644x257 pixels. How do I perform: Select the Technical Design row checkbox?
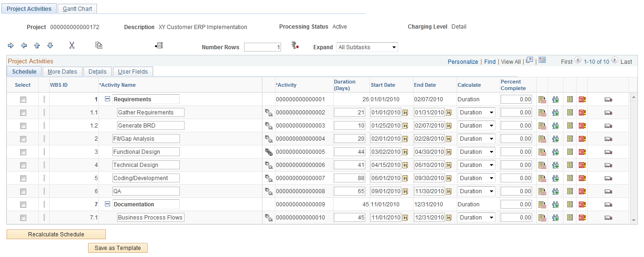tap(23, 166)
